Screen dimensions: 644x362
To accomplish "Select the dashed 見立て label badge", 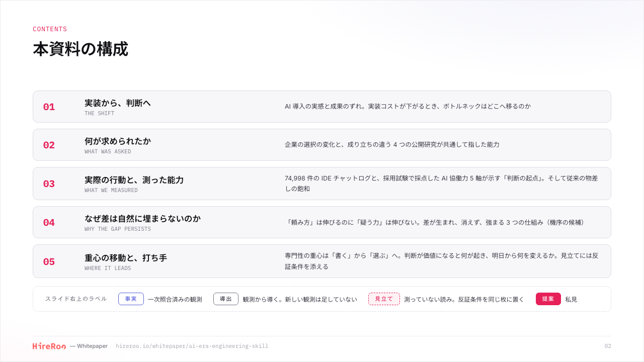I will click(x=384, y=299).
